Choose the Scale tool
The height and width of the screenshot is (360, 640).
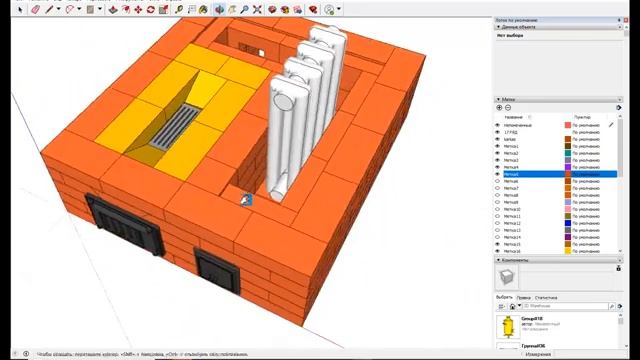coord(163,9)
